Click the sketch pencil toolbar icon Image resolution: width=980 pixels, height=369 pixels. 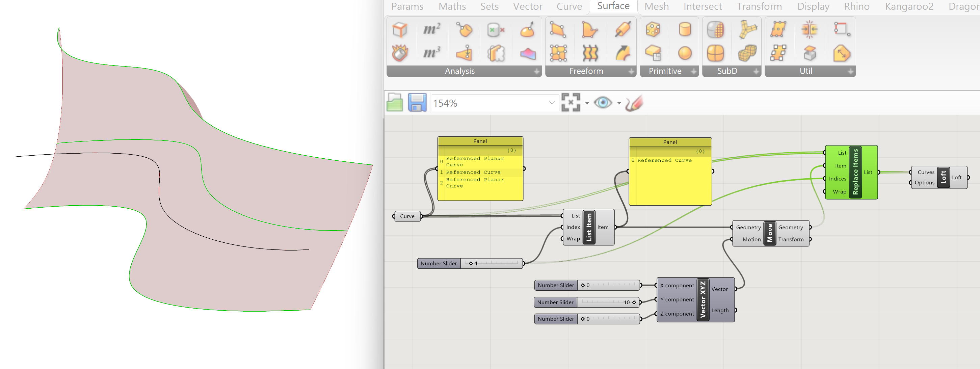[634, 103]
